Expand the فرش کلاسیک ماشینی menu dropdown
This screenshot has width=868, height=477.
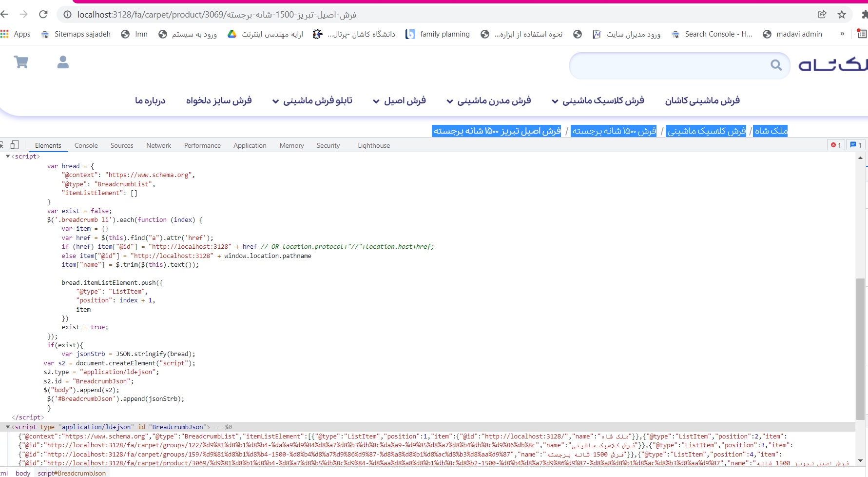(555, 101)
